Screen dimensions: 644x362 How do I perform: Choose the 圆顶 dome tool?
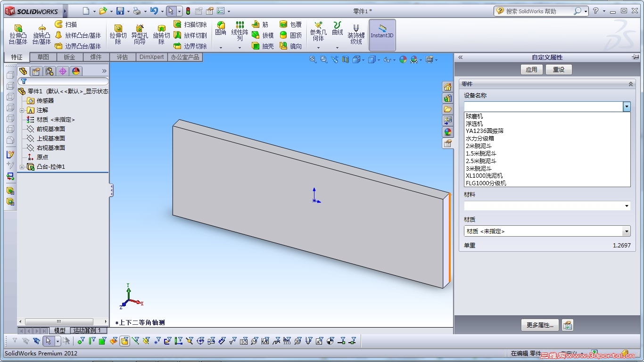tap(290, 35)
